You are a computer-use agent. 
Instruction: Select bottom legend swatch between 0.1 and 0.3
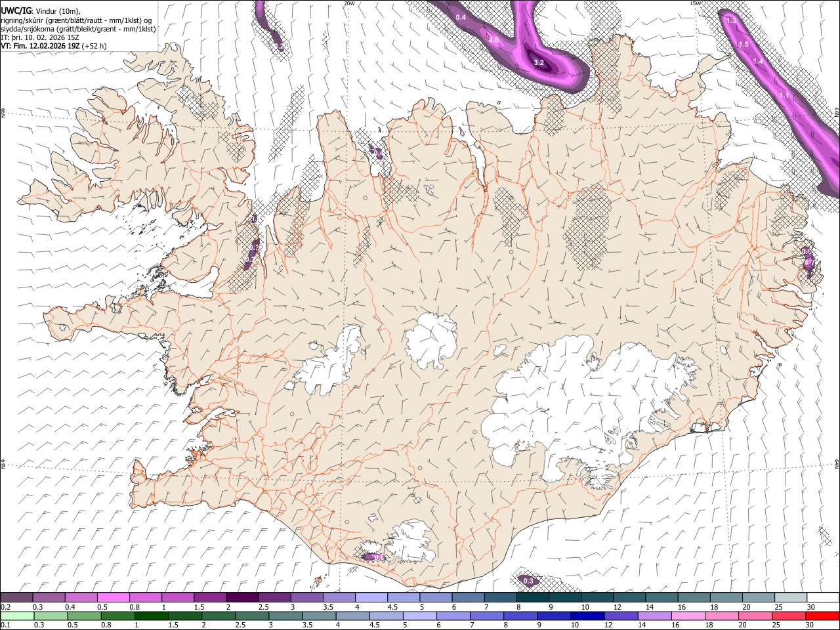(x=16, y=616)
